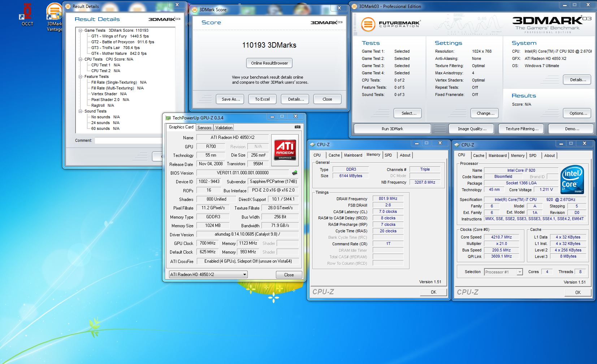The image size is (597, 364).
Task: Collapse the Feature Tests tree node
Action: tap(81, 76)
